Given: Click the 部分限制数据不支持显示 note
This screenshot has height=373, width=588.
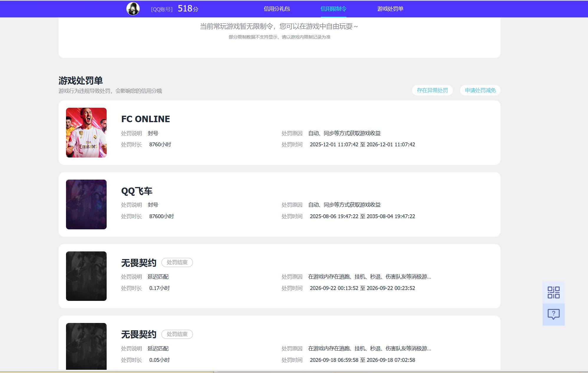Looking at the screenshot, I should click(280, 37).
